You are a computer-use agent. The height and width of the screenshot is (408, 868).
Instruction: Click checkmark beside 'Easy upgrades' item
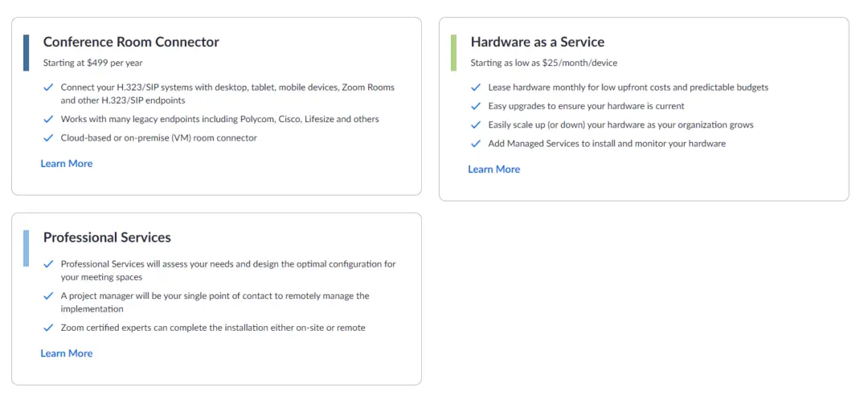[x=476, y=106]
